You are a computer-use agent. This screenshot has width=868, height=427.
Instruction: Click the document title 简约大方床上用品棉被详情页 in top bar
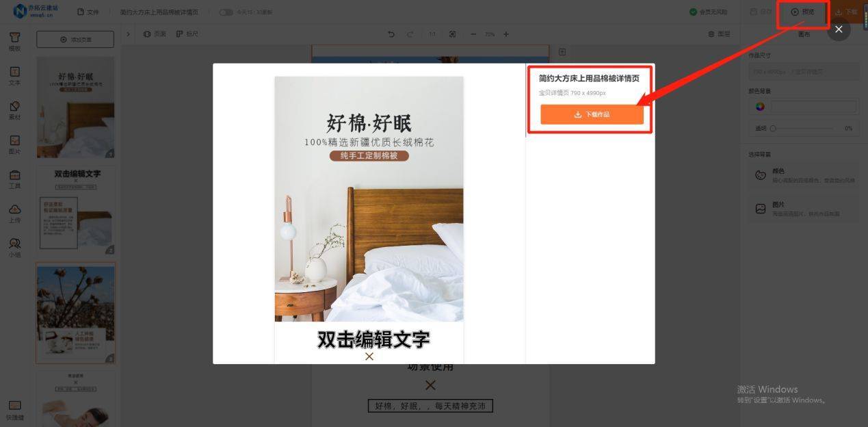point(159,12)
